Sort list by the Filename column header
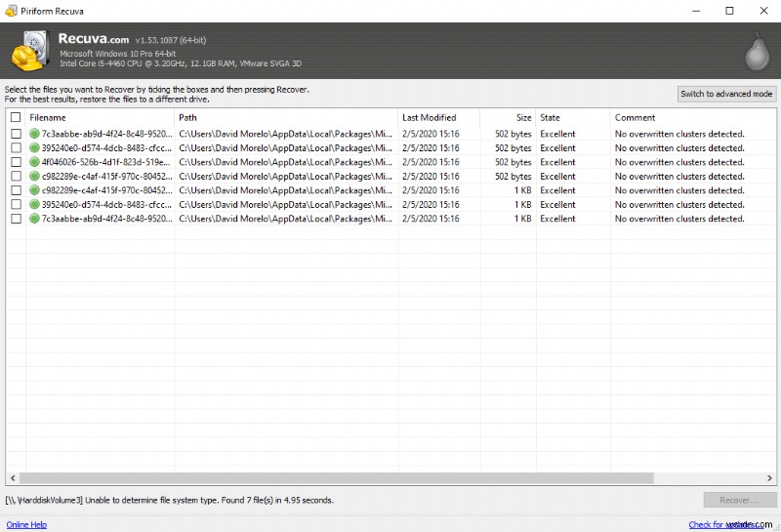Image resolution: width=781 pixels, height=532 pixels. tap(100, 117)
